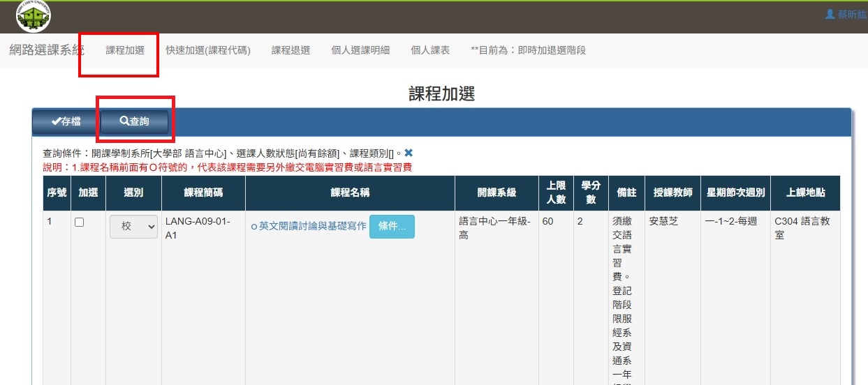Select course code LANG-A09-01-A1

[x=198, y=228]
